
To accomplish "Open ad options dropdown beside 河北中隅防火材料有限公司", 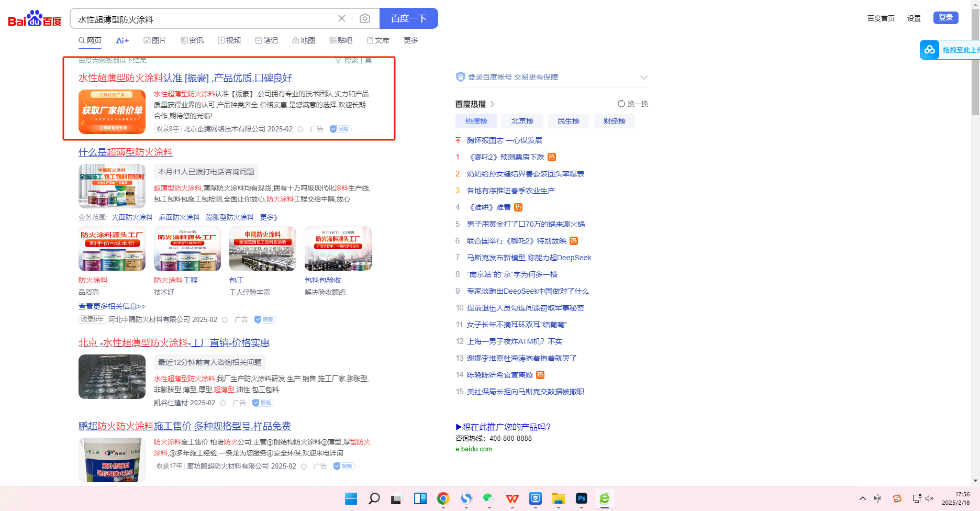I will click(225, 320).
